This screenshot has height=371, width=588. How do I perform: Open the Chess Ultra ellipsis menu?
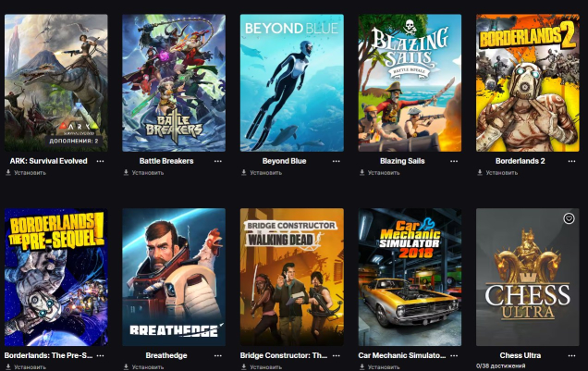click(x=571, y=355)
